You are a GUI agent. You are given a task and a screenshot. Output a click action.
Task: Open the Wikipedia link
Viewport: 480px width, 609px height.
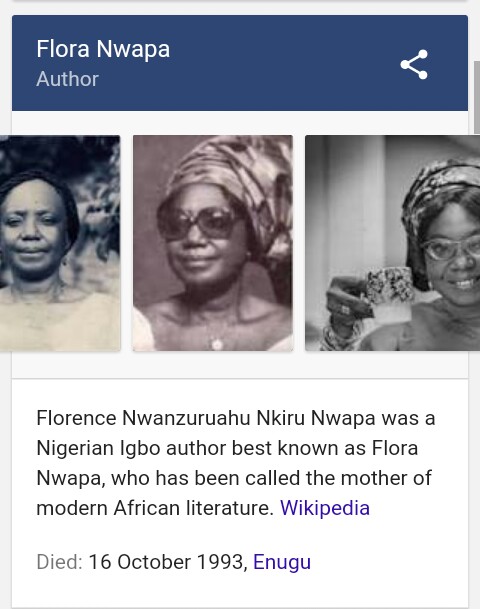coord(325,508)
